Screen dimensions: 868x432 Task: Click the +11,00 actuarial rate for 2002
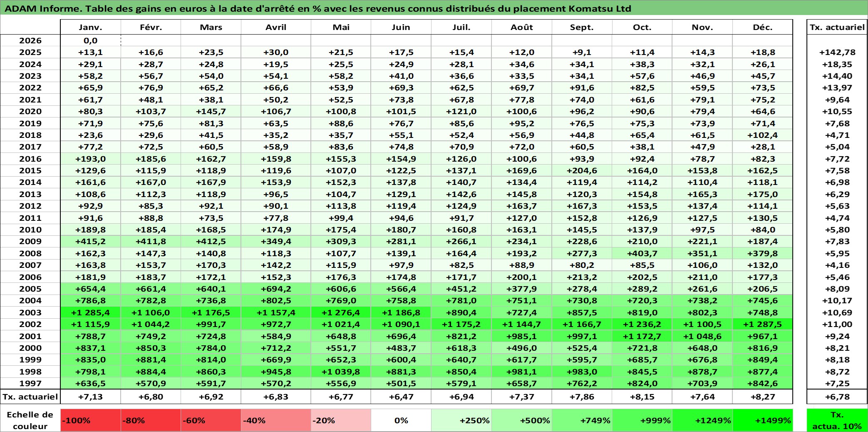(837, 324)
